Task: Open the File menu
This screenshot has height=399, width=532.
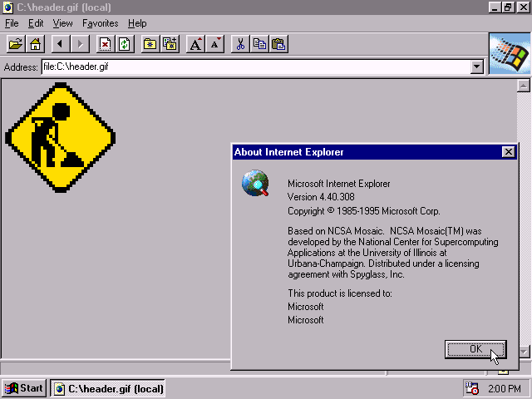Action: (12, 23)
